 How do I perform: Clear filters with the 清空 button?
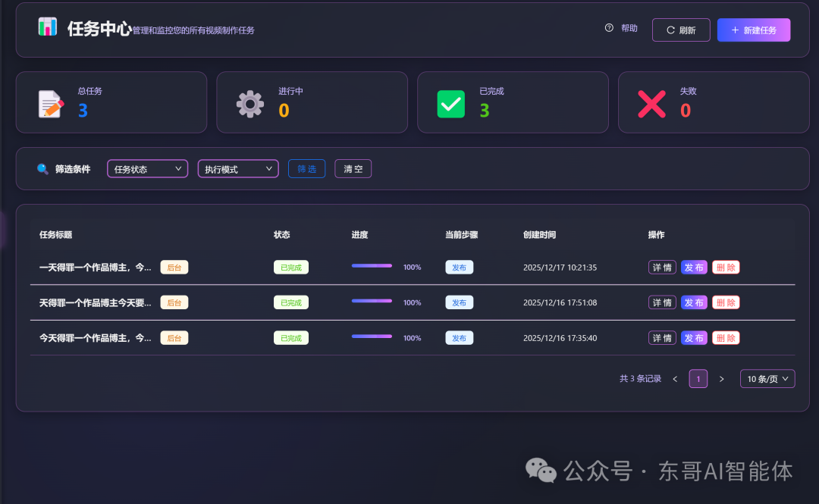(x=353, y=169)
